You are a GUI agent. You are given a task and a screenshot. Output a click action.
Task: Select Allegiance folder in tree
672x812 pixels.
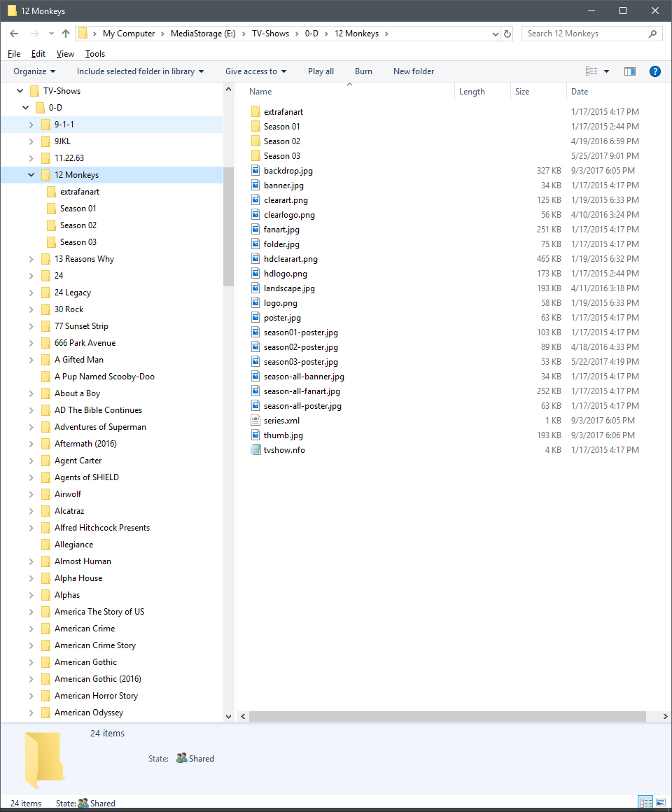pos(74,545)
